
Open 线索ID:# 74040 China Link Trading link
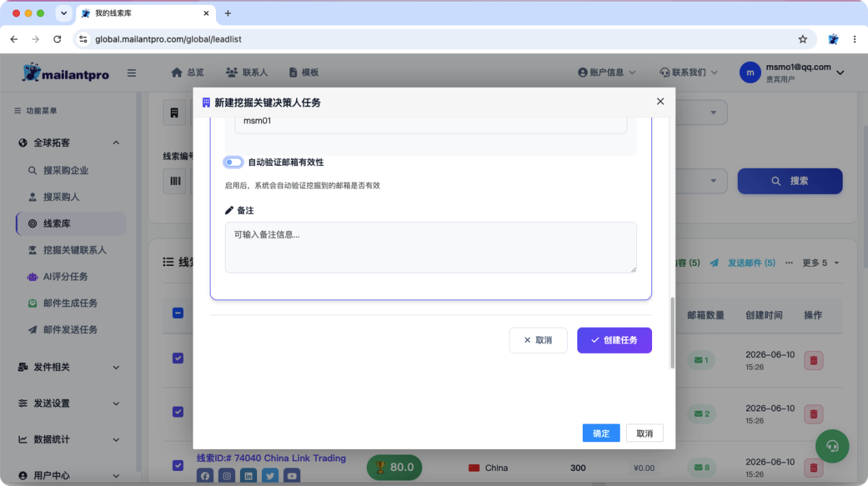[272, 458]
